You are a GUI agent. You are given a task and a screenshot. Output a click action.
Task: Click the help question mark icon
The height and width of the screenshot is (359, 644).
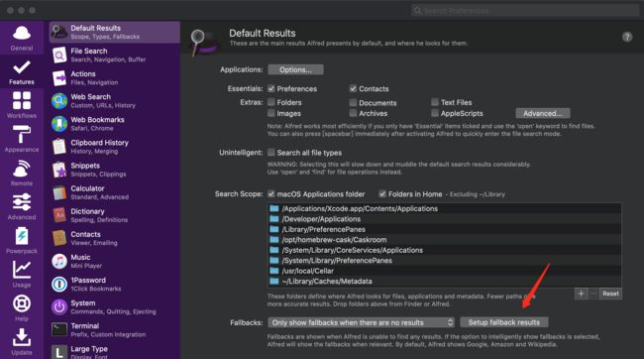click(627, 37)
